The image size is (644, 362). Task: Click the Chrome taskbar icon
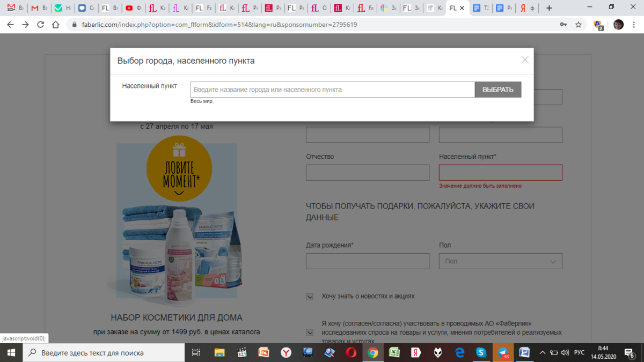[372, 352]
